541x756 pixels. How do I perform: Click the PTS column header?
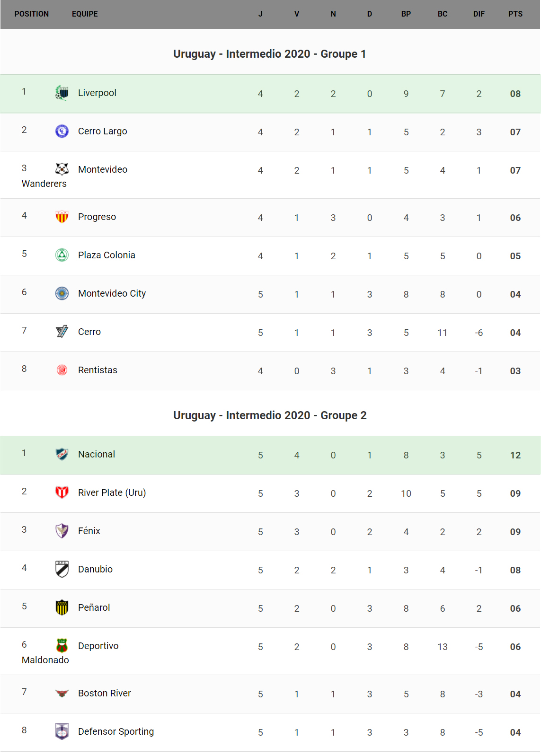[x=515, y=14]
